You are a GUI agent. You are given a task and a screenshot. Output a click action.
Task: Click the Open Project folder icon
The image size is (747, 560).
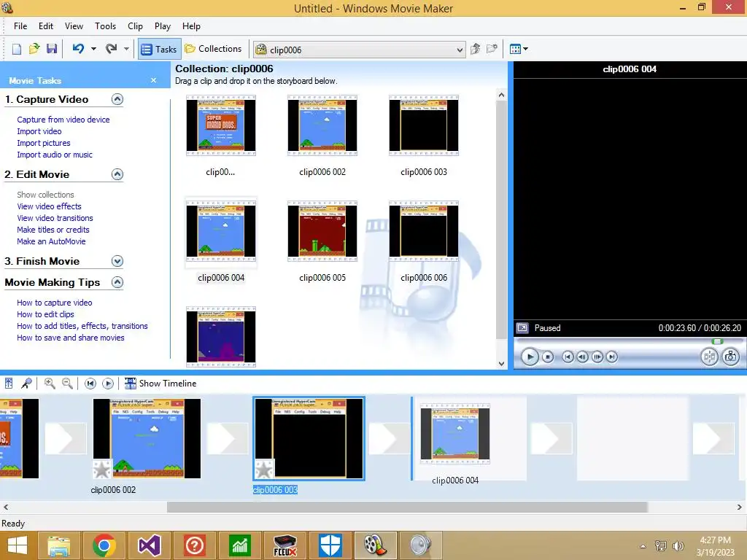(x=34, y=49)
